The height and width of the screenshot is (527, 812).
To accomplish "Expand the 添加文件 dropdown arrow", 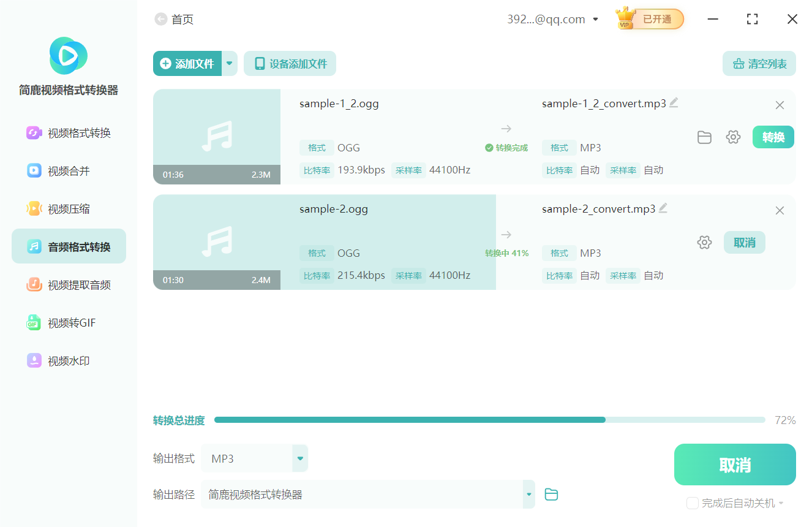I will tap(230, 63).
